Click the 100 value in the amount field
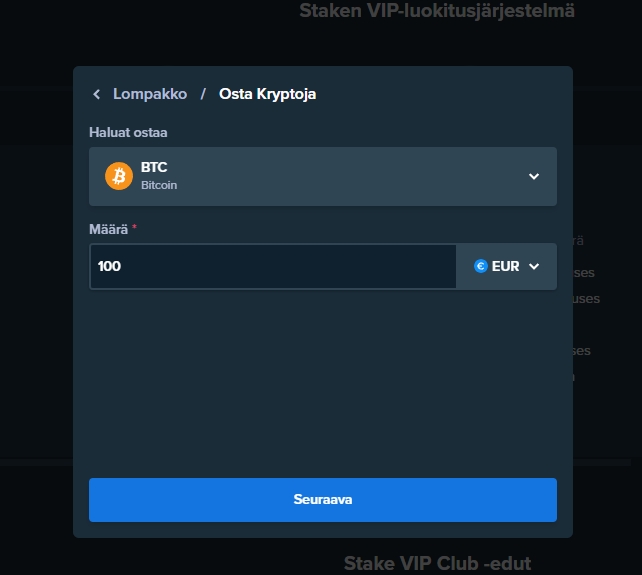Screen dimensions: 642x575 (x=109, y=267)
